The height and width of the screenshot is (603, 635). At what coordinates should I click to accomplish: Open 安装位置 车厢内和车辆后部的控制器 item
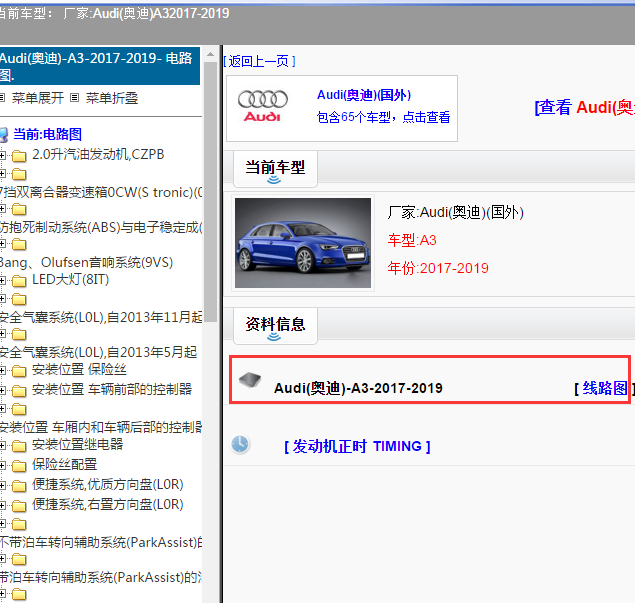pos(101,427)
